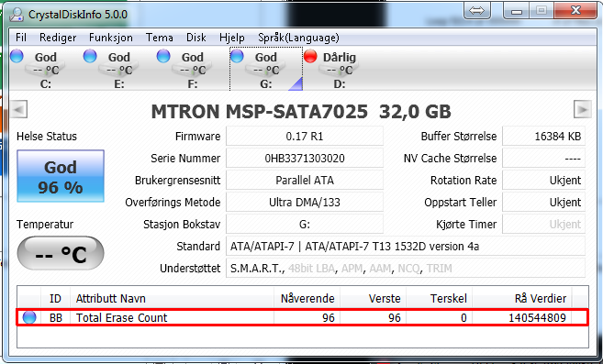Click the Attributt Navn column header
The image size is (603, 364).
(x=172, y=298)
